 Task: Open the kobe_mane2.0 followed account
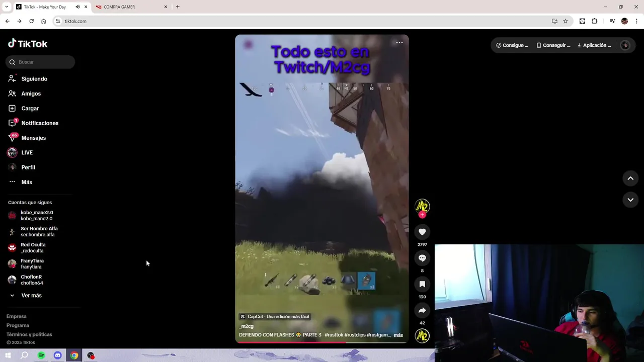coord(31,216)
